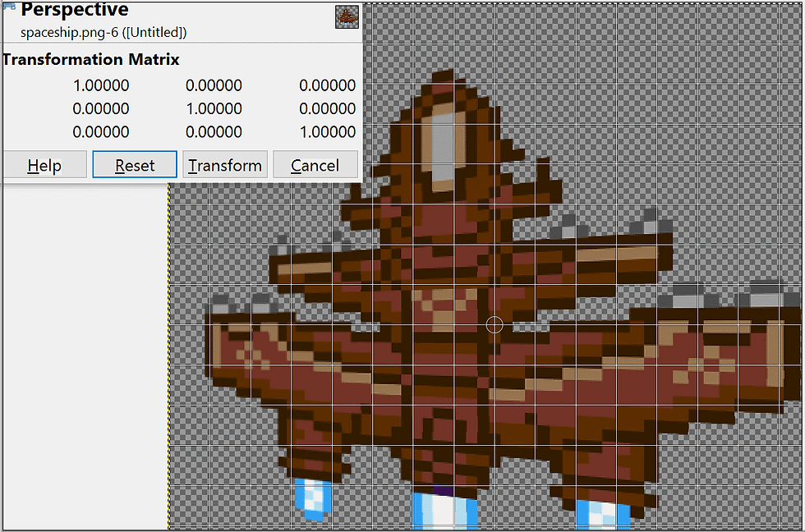The image size is (805, 532).
Task: Reset the perspective transformation
Action: tap(135, 165)
